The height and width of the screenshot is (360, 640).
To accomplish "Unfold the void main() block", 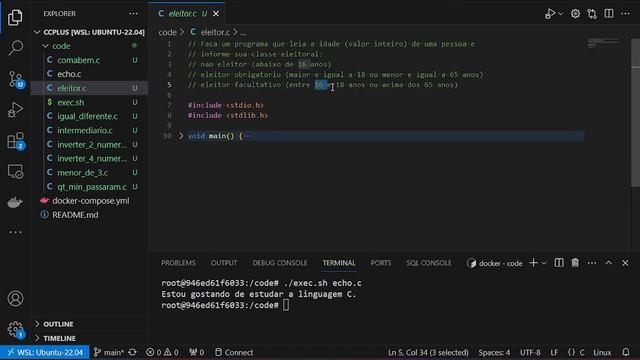I will click(x=181, y=136).
